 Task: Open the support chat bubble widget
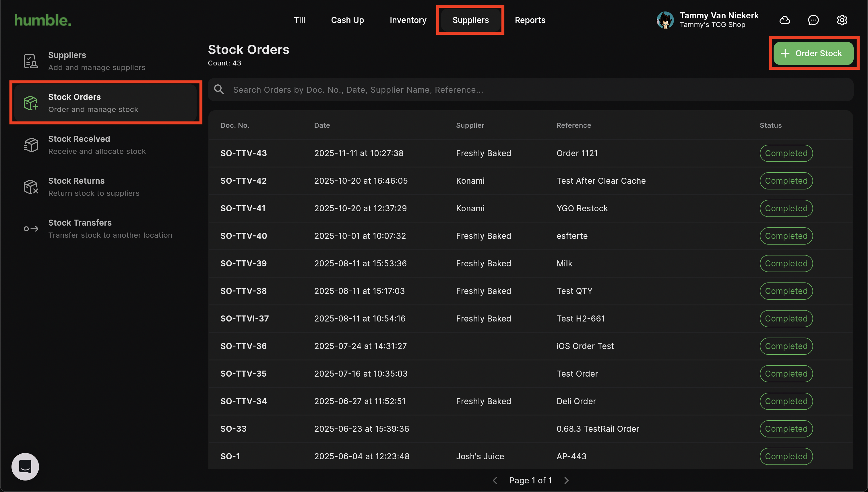click(x=25, y=467)
